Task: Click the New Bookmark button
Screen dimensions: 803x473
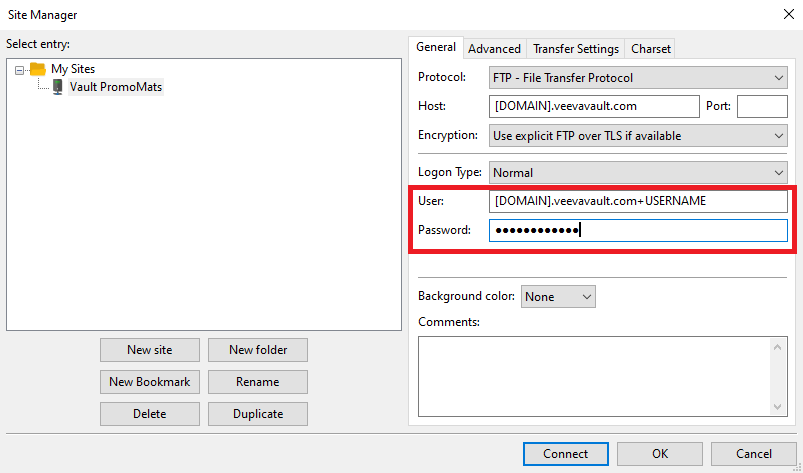Action: (150, 382)
